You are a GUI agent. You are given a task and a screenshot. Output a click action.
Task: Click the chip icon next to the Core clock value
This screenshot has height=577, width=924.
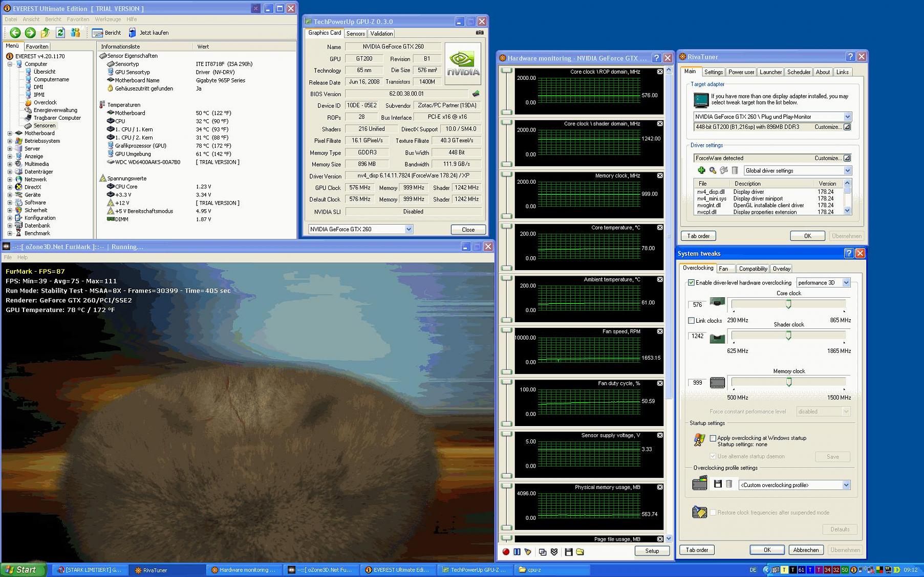point(717,302)
